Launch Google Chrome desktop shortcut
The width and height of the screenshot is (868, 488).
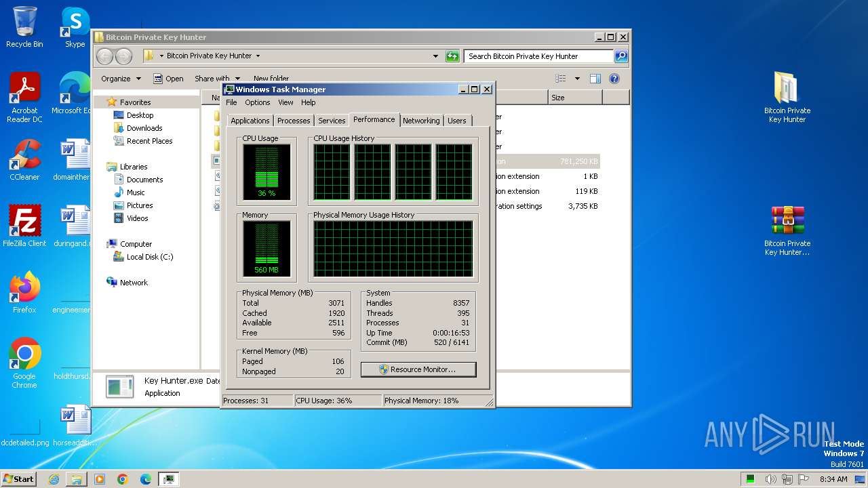pos(24,363)
